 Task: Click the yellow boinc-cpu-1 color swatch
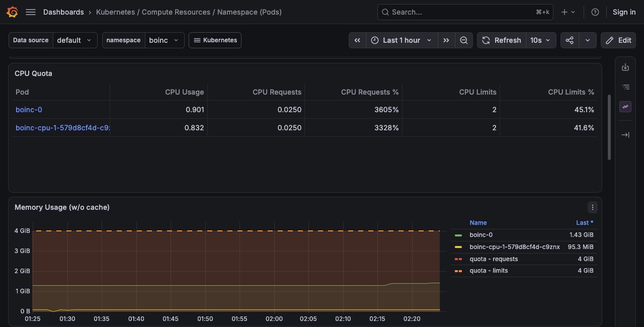point(458,247)
